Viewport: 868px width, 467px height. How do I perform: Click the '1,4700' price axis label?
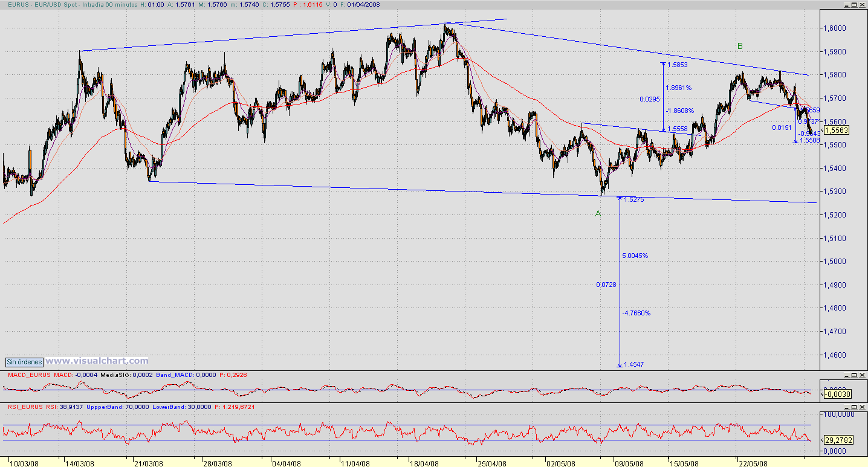click(x=835, y=332)
